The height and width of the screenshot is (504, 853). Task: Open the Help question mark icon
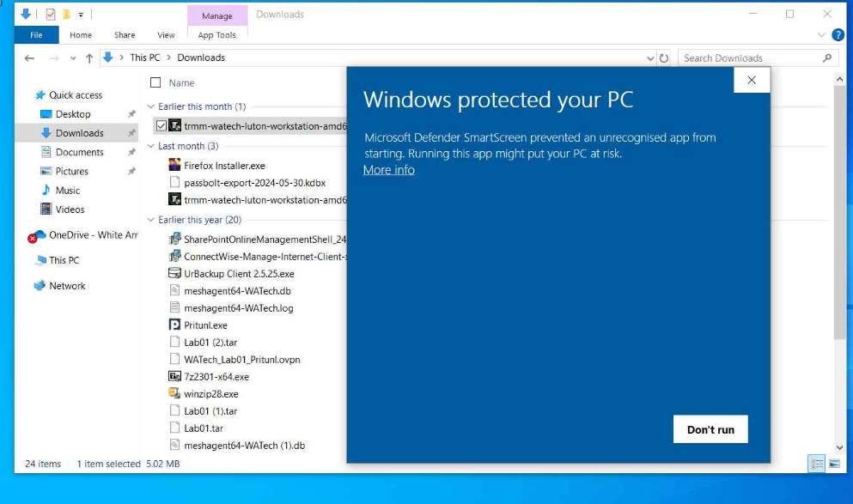(838, 35)
